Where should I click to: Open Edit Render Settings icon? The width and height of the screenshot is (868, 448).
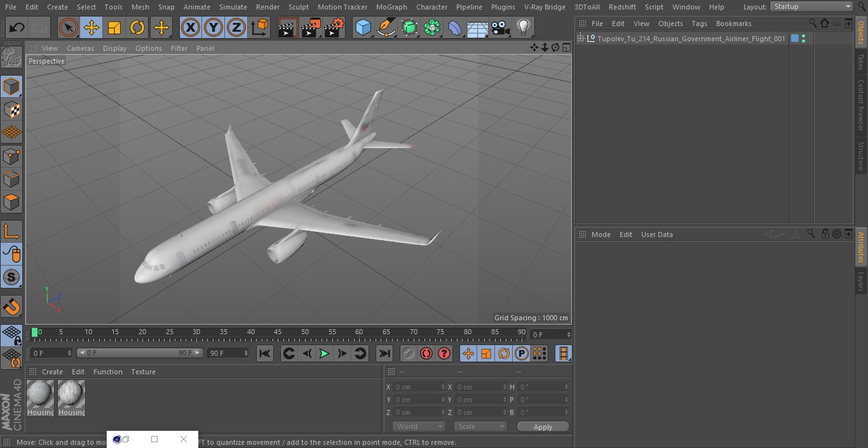(x=334, y=27)
